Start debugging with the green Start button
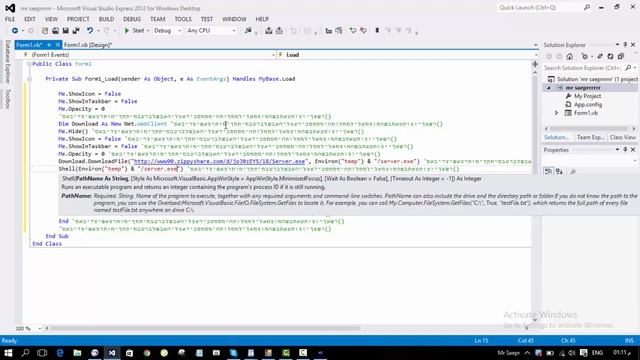Viewport: 640px width, 360px height. point(134,31)
